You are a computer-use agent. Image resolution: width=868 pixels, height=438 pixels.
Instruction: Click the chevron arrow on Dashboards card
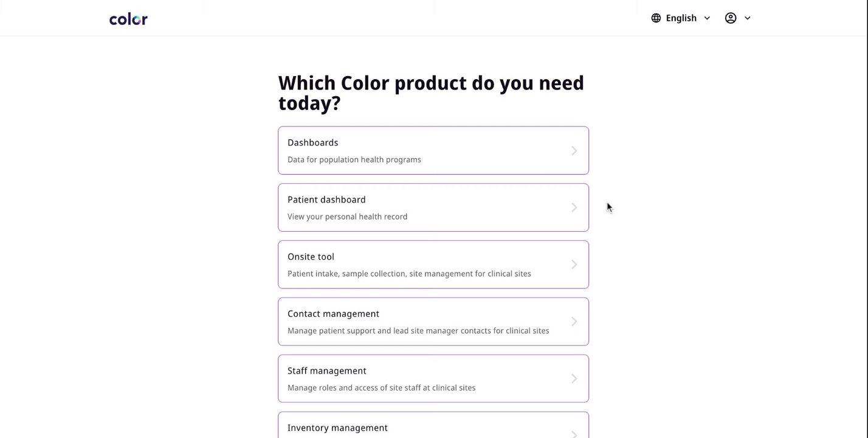(574, 151)
